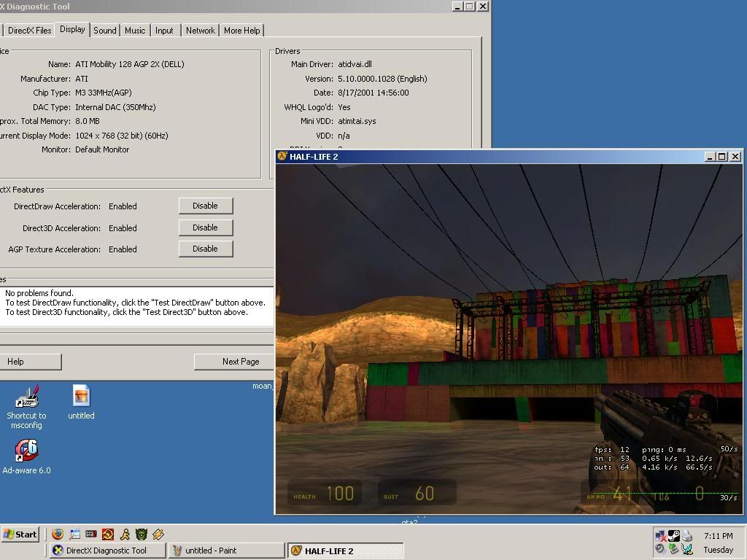Click the device name 'ATI Mobility 128 AGP 2X (DELL)'
Image resolution: width=747 pixels, height=560 pixels.
tap(130, 64)
